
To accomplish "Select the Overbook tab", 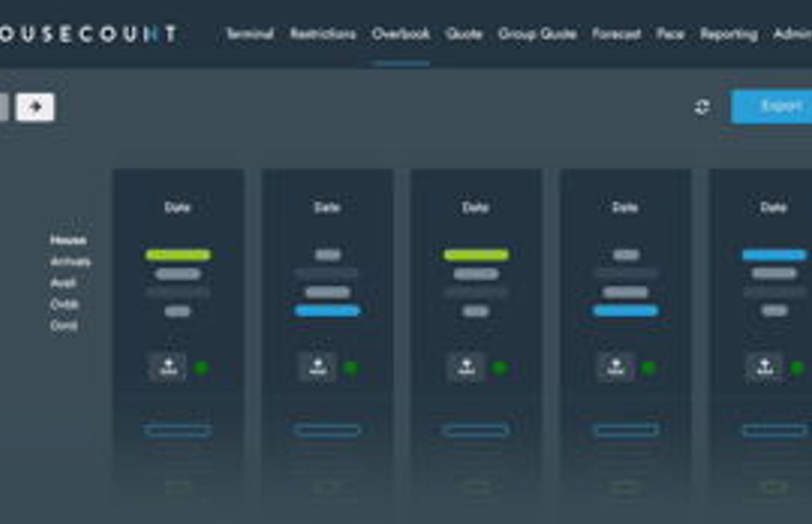I will click(400, 34).
